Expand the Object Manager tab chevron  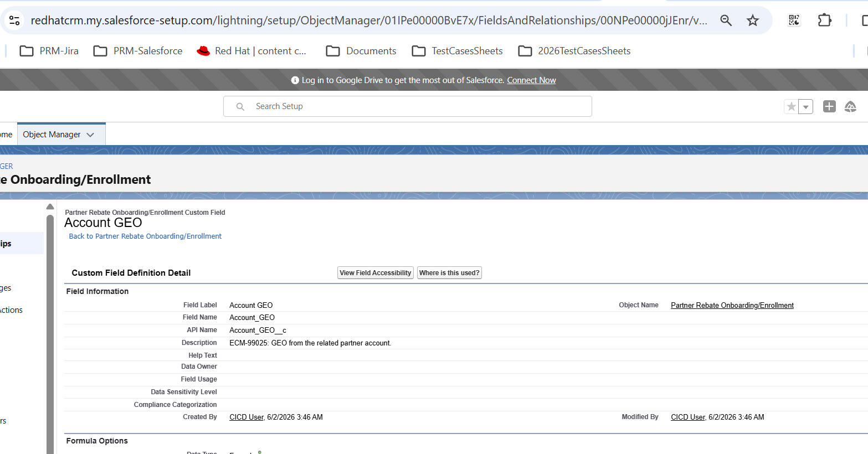(90, 135)
